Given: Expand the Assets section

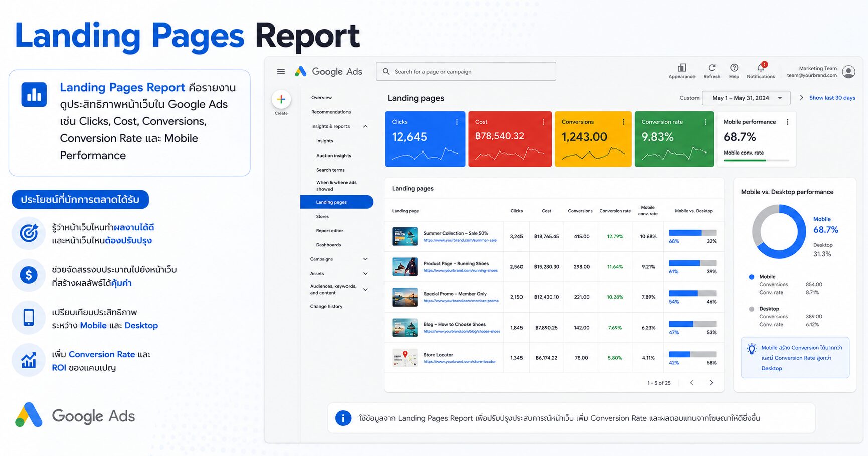Looking at the screenshot, I should click(365, 273).
